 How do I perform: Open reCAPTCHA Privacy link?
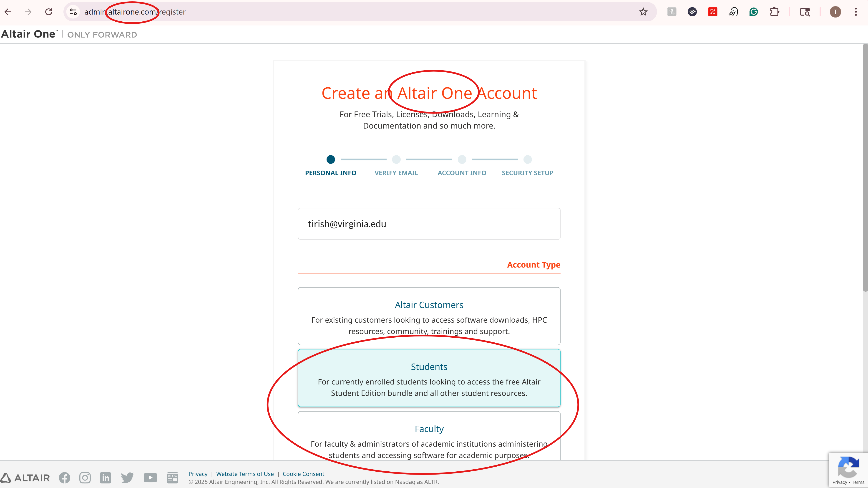coord(839,482)
